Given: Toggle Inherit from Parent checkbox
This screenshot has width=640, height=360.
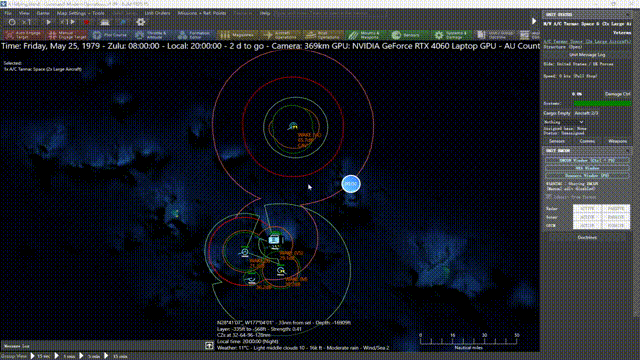Looking at the screenshot, I should (549, 197).
